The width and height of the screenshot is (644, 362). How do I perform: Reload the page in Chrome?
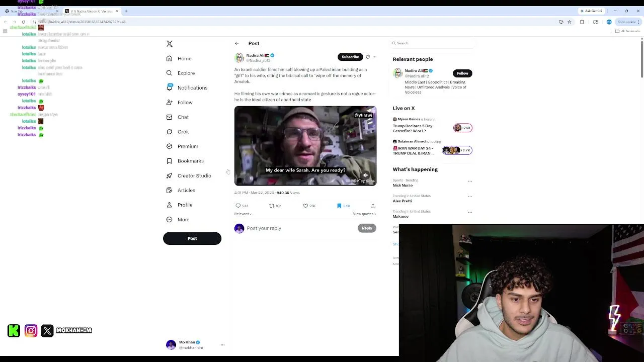point(23,22)
